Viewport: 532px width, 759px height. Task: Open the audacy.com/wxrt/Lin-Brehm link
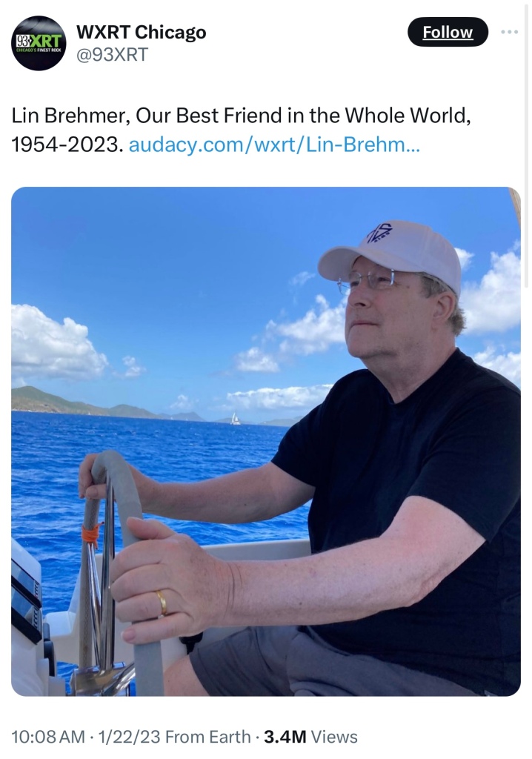click(x=274, y=145)
